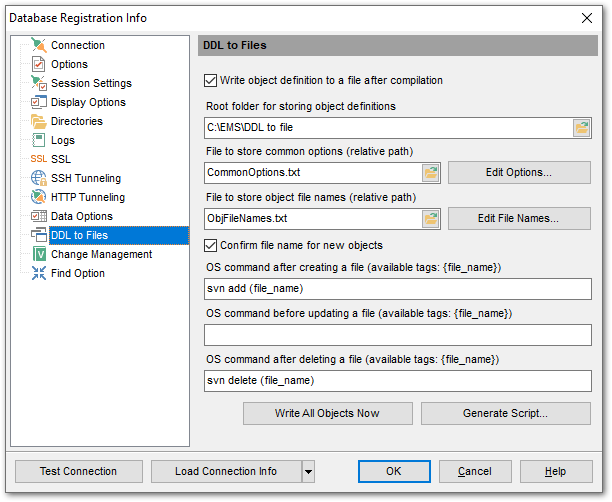Image resolution: width=612 pixels, height=502 pixels.
Task: Click the Cancel button
Action: (475, 472)
